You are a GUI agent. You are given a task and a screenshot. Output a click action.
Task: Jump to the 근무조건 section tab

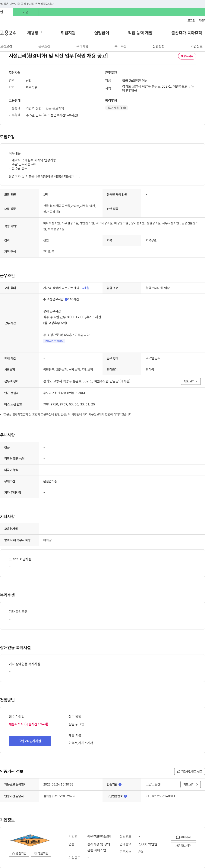point(44,46)
